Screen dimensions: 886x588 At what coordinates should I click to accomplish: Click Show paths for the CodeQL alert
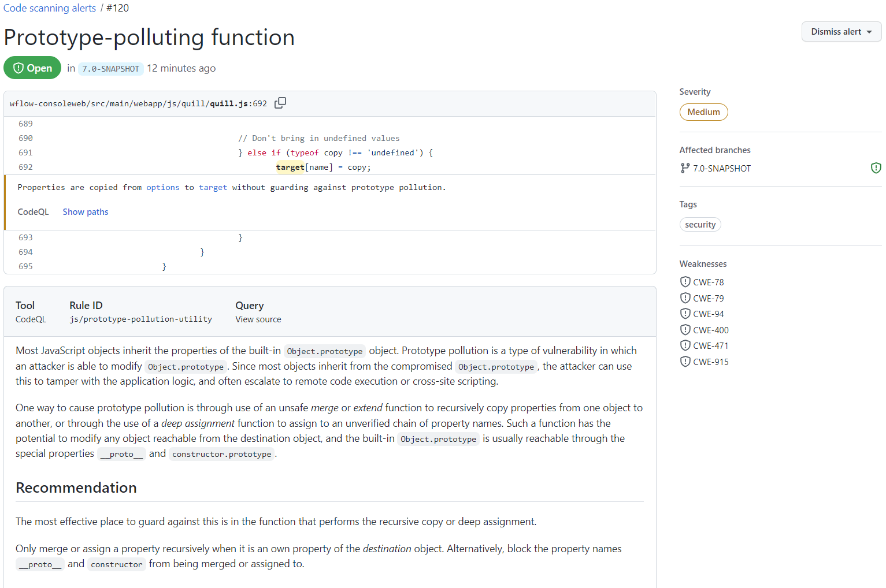coord(85,211)
